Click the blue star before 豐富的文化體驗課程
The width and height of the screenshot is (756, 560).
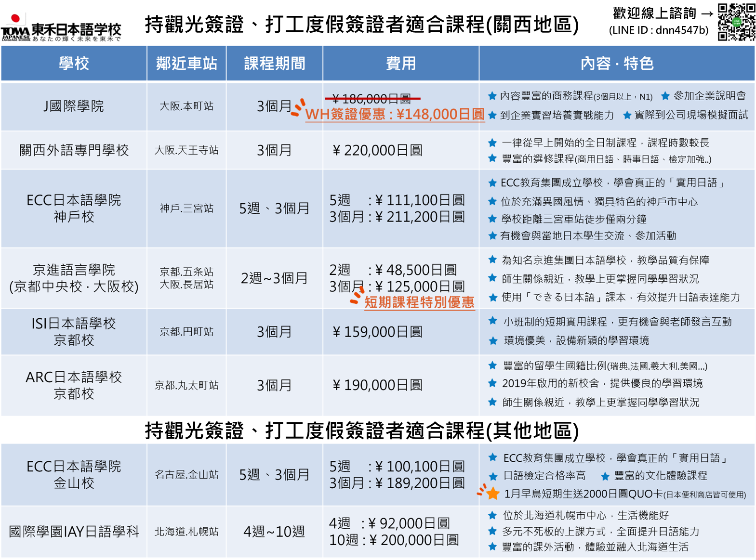[605, 476]
